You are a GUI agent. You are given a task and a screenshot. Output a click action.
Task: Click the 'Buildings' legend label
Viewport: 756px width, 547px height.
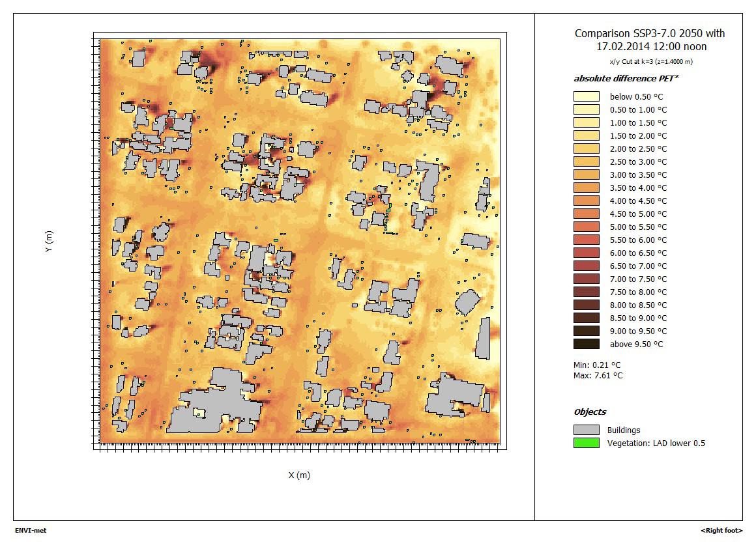[x=624, y=430]
